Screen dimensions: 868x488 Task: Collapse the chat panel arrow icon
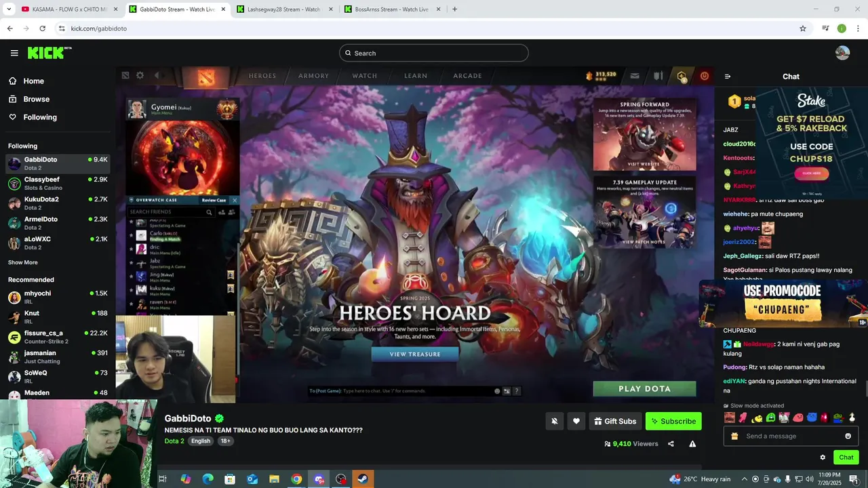(728, 77)
